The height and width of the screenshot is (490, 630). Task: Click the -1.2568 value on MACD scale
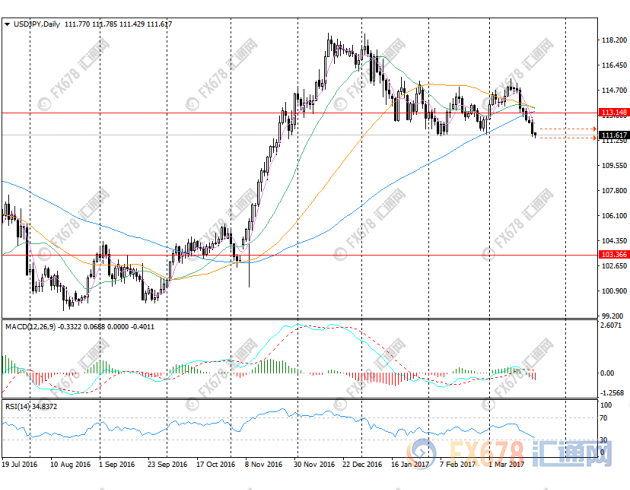613,394
